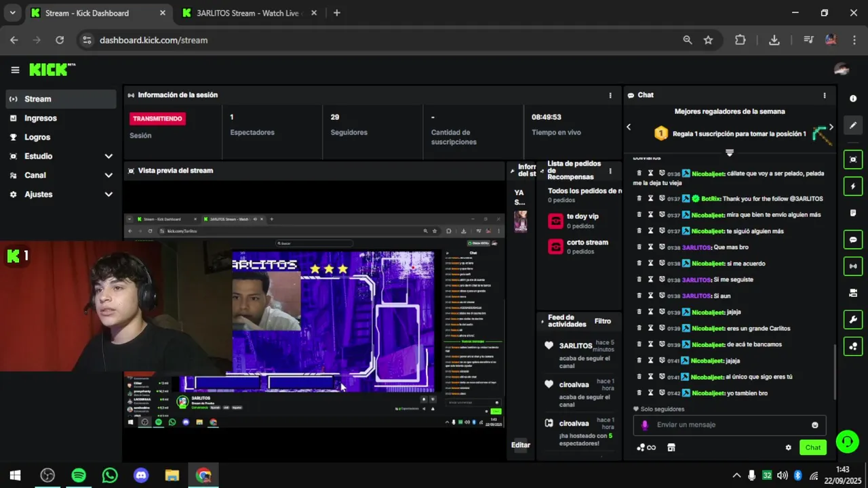The image size is (868, 488).
Task: Open File Explorer from the taskbar
Action: point(172,475)
